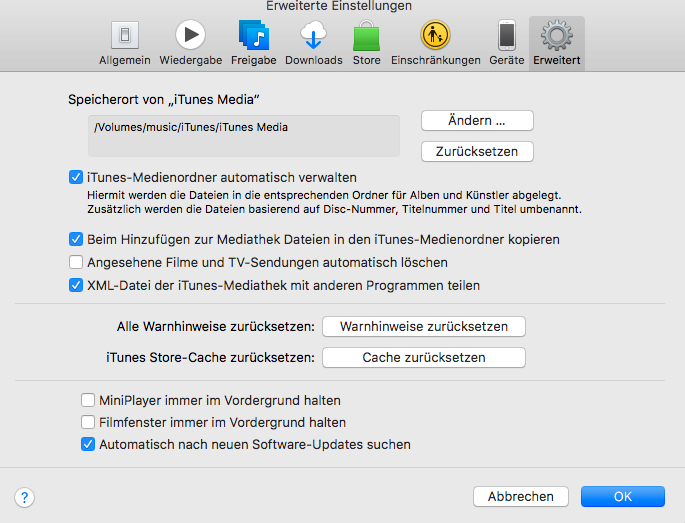Image resolution: width=685 pixels, height=523 pixels.
Task: Disable iTunes-Medienordner automatisch verwalten
Action: tap(76, 177)
